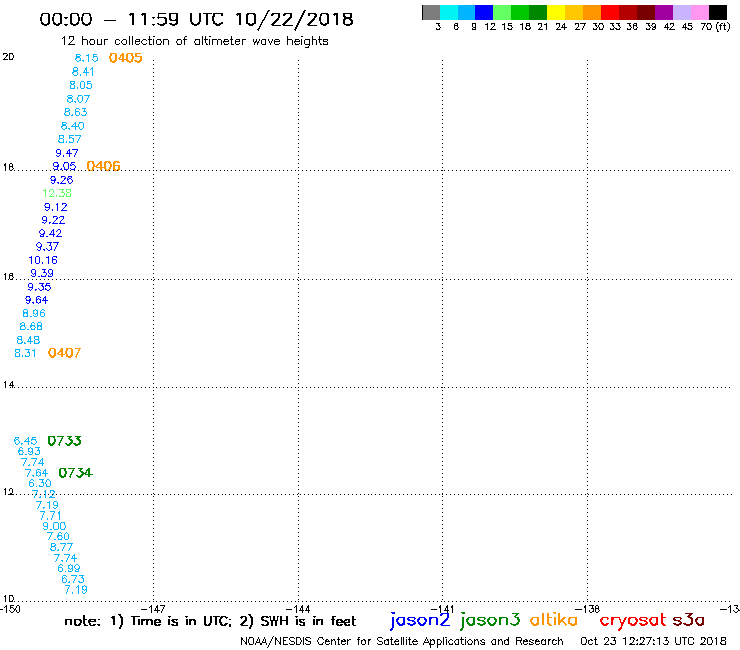Pick the orange swatch in the color scale
This screenshot has width=740, height=650.
click(592, 12)
